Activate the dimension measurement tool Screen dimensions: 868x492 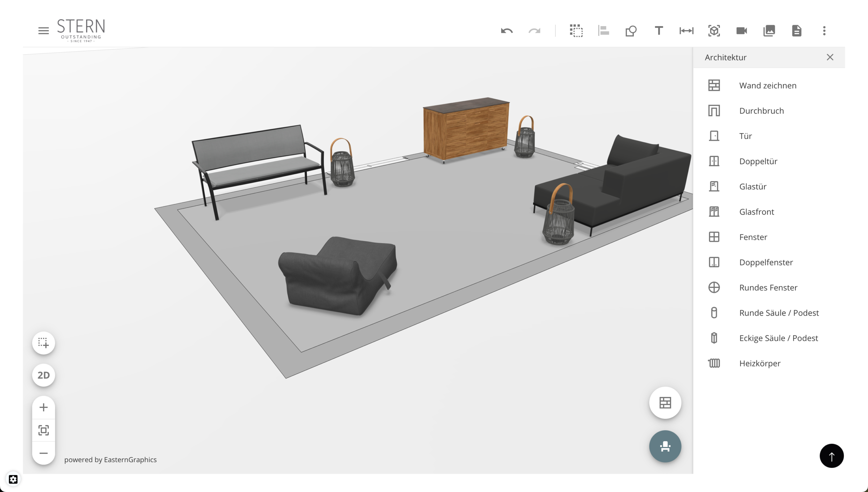(686, 31)
